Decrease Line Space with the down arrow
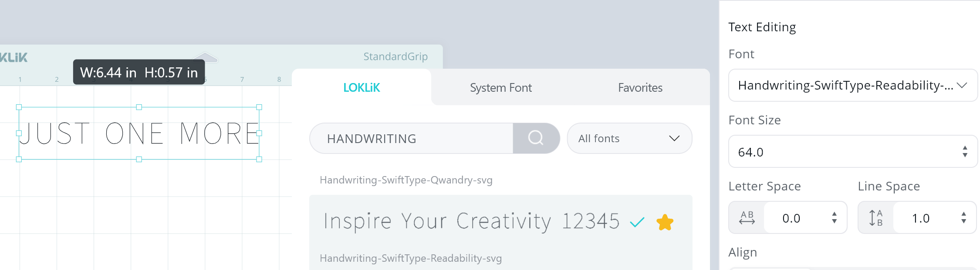This screenshot has height=270, width=980. [963, 221]
